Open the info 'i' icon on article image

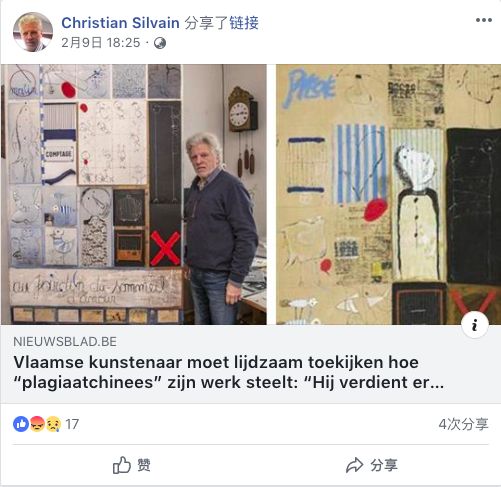click(x=475, y=325)
